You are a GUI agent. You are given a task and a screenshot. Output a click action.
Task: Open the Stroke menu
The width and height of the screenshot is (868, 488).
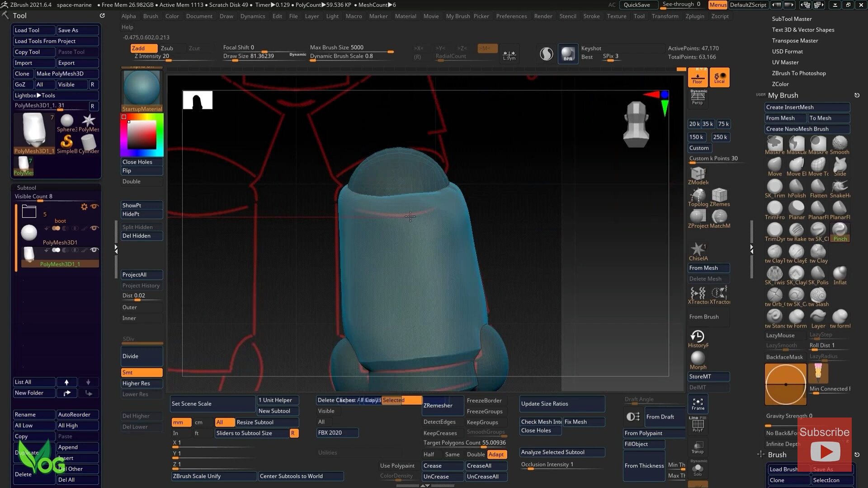(591, 16)
